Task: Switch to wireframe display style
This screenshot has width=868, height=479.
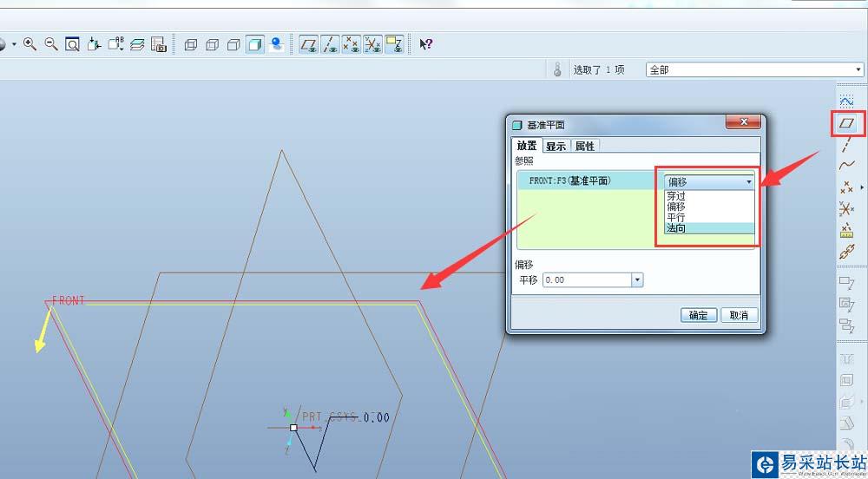Action: [190, 44]
